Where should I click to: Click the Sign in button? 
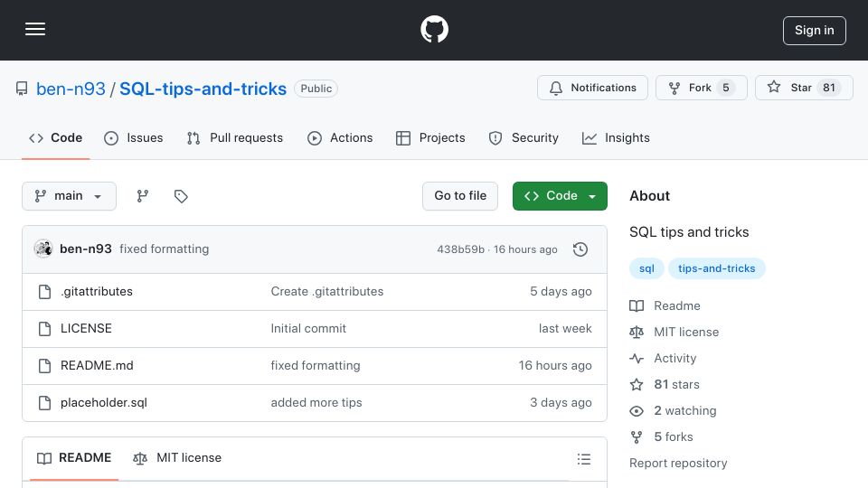[815, 31]
